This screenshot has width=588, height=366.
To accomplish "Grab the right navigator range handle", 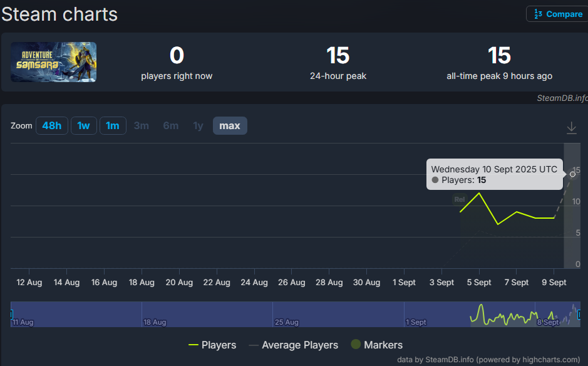I will (579, 314).
